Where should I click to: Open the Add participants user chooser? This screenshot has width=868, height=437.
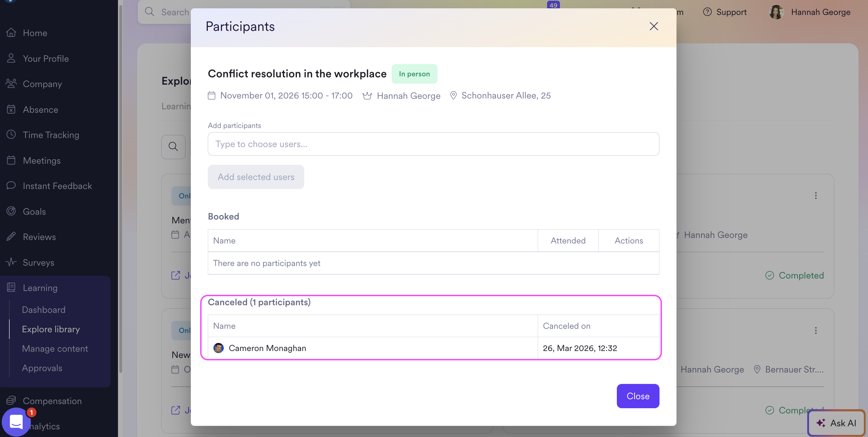click(x=433, y=144)
